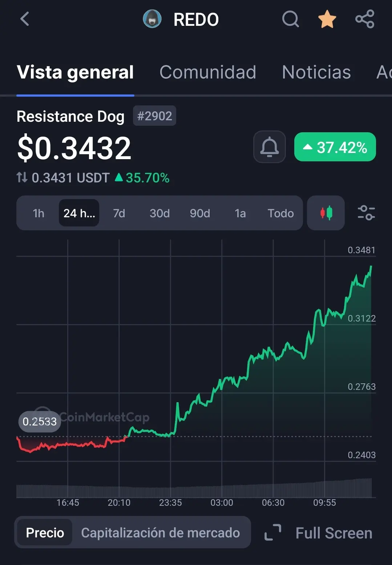This screenshot has width=392, height=565.
Task: Select the 1a time range
Action: (x=240, y=213)
